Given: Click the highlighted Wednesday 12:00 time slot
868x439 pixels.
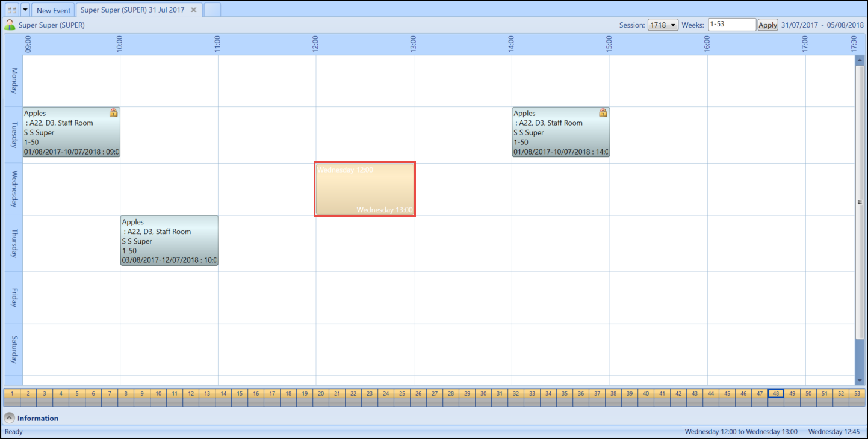Looking at the screenshot, I should (x=365, y=189).
